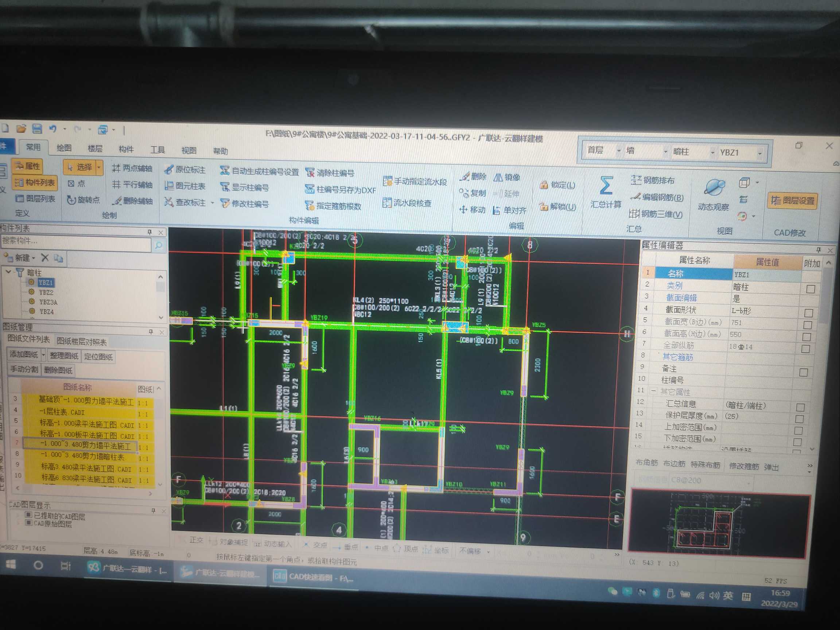Expand the 选择 tool dropdown arrow
840x630 pixels.
point(99,167)
